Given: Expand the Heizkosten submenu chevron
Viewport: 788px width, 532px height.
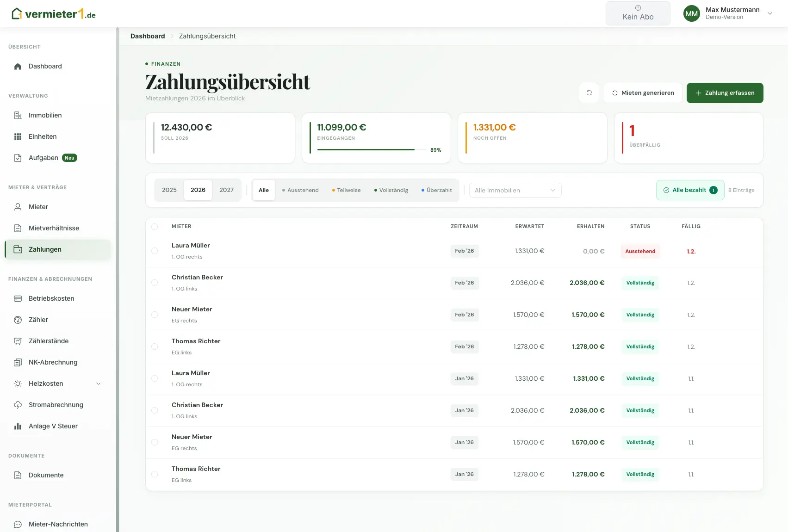Looking at the screenshot, I should click(99, 384).
